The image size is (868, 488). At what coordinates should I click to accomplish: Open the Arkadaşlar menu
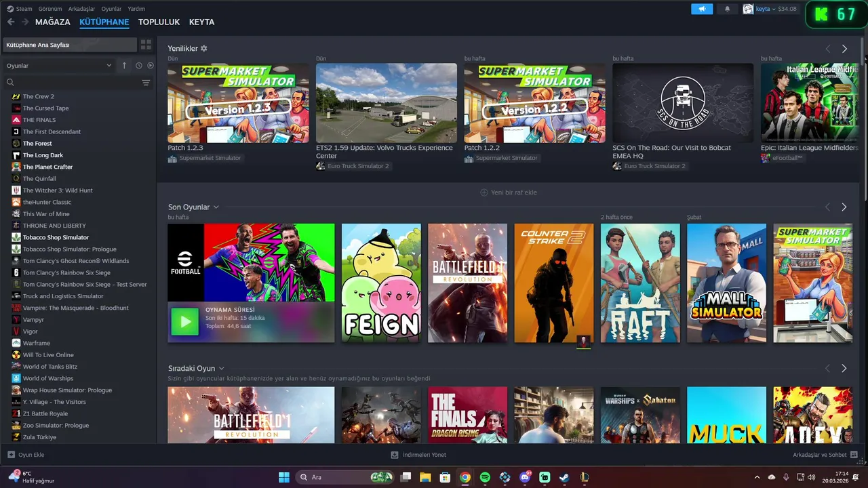82,9
